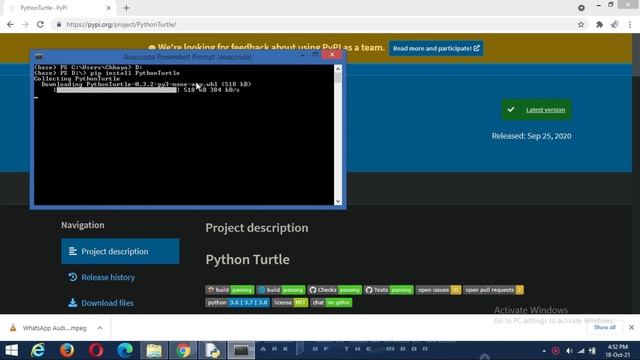This screenshot has height=360, width=640.
Task: Switch to Anaconda Prompt in taskbar
Action: pyautogui.click(x=241, y=351)
